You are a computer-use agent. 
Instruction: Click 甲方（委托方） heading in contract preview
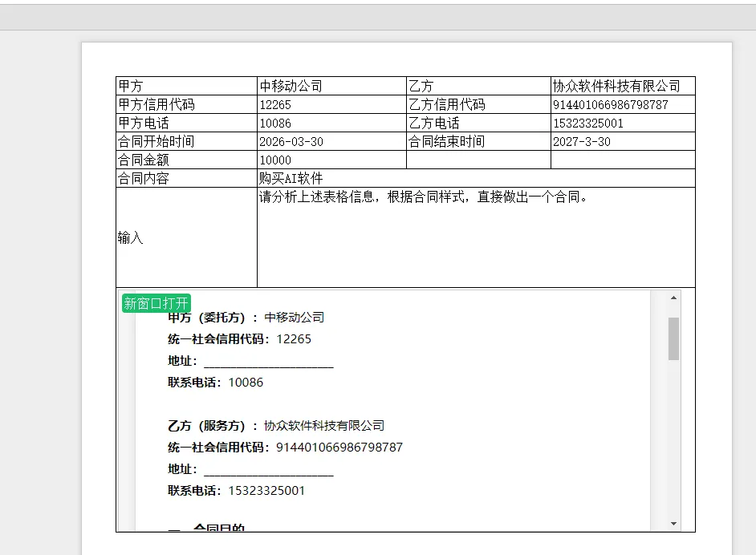[x=246, y=318]
